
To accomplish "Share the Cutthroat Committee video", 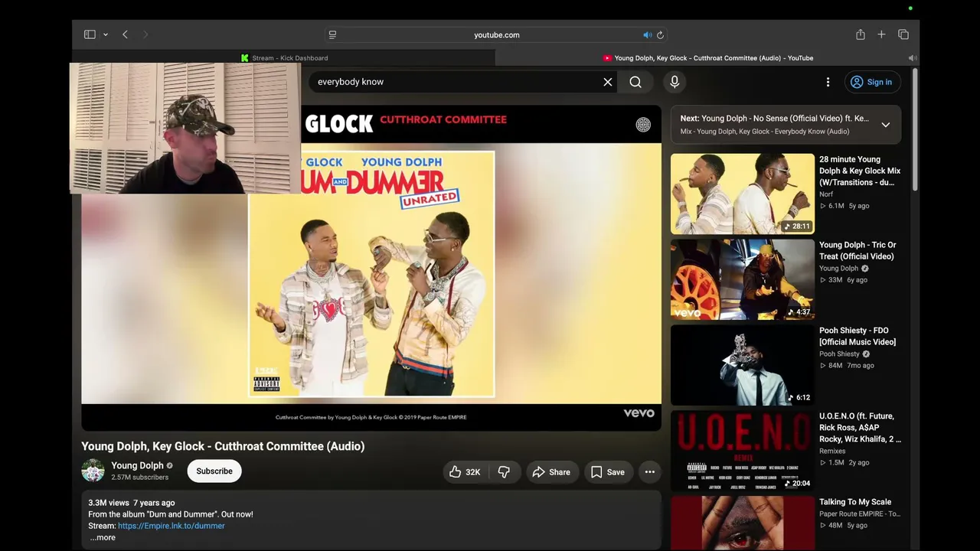I will pos(551,472).
